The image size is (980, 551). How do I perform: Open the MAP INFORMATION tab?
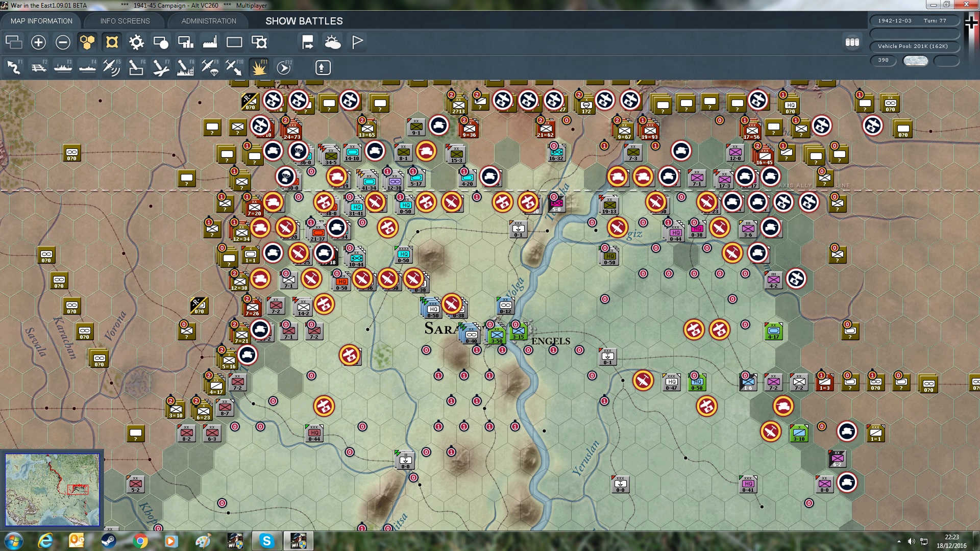41,21
